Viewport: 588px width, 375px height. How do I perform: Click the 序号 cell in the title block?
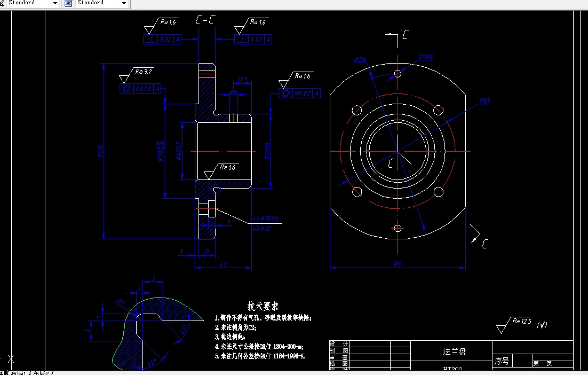(x=502, y=360)
